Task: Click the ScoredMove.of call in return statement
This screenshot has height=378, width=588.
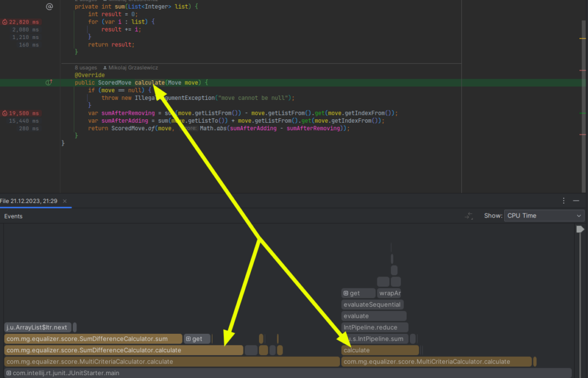Action: (133, 128)
